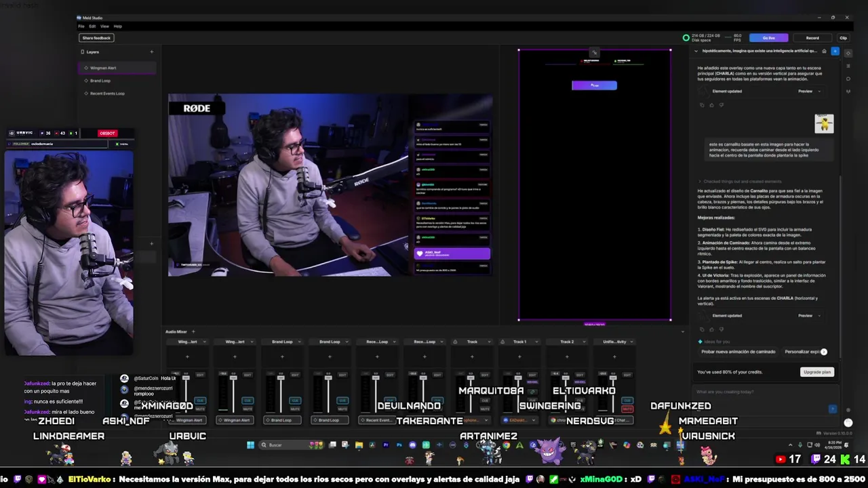Click 'Personalizar expl...' suggestion chip
Viewport: 868px width, 488px height.
802,352
